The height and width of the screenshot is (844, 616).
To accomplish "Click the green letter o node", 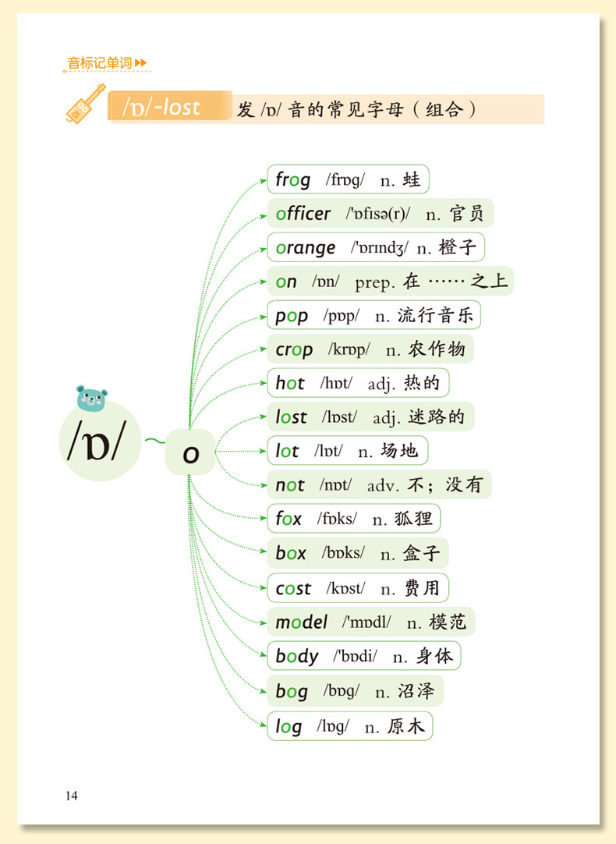I will [x=190, y=452].
